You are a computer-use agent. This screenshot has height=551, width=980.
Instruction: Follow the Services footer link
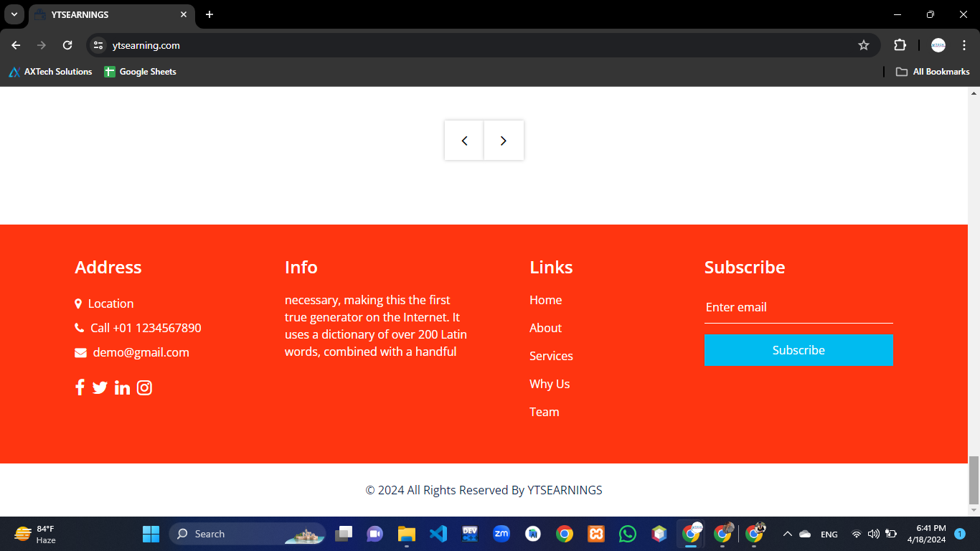(551, 356)
